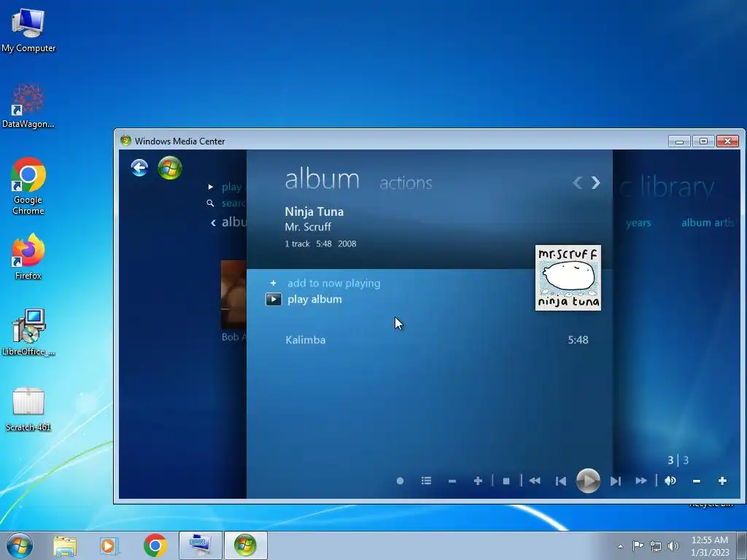747x560 pixels.
Task: Open Chrome from the taskbar
Action: (x=155, y=545)
